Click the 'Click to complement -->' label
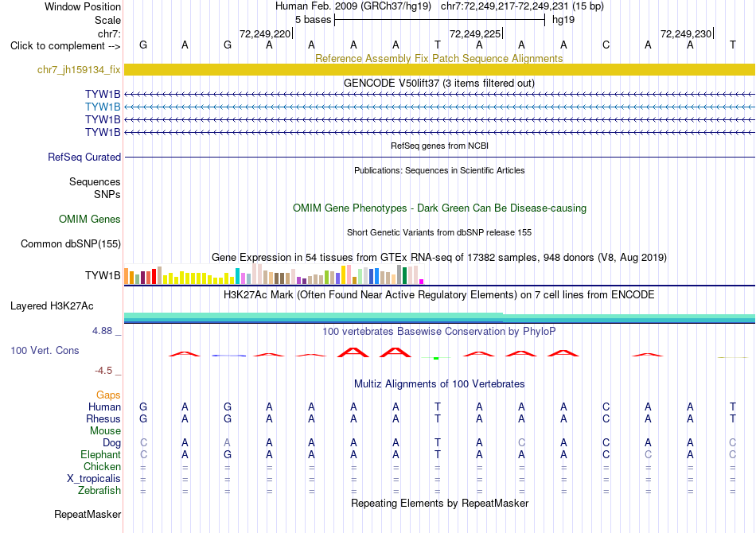This screenshot has width=756, height=533. tap(65, 46)
